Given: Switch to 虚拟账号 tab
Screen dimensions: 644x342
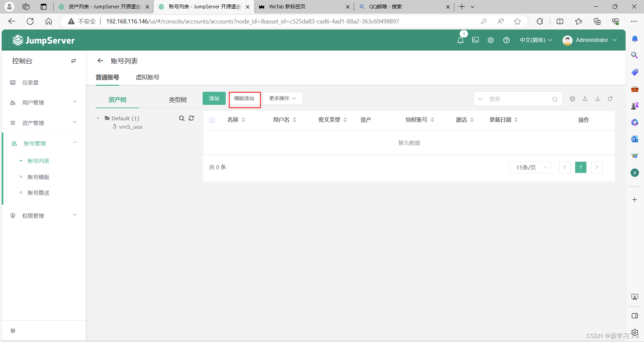Looking at the screenshot, I should tap(148, 77).
